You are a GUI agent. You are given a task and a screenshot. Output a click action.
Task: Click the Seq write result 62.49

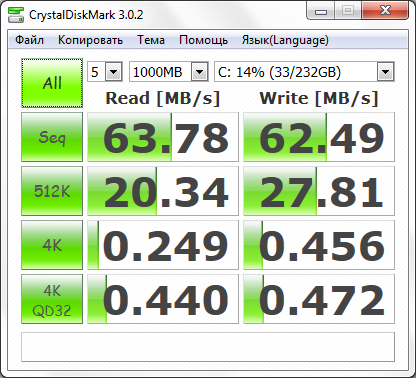[x=319, y=137]
